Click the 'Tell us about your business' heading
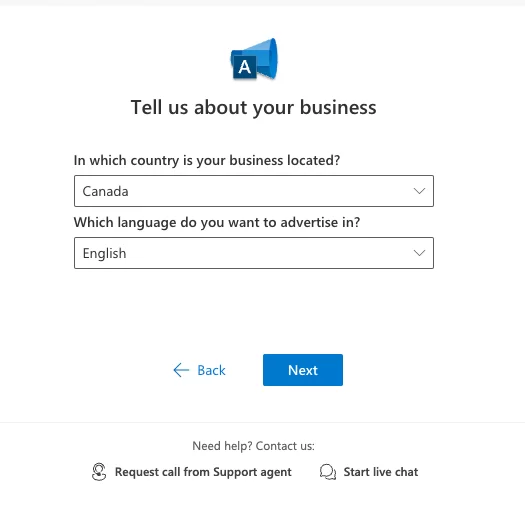Screen dimensions: 525x518 coord(253,107)
